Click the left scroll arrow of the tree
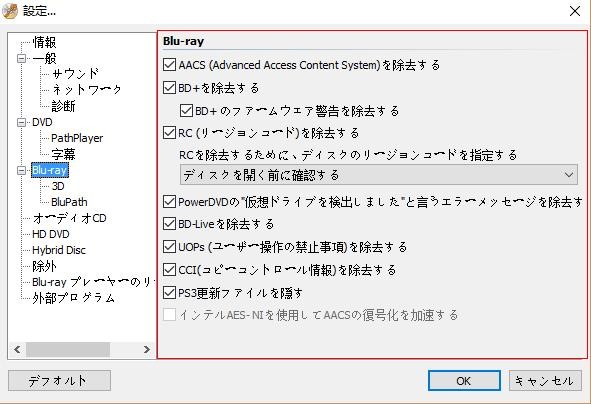The width and height of the screenshot is (591, 404). point(17,349)
